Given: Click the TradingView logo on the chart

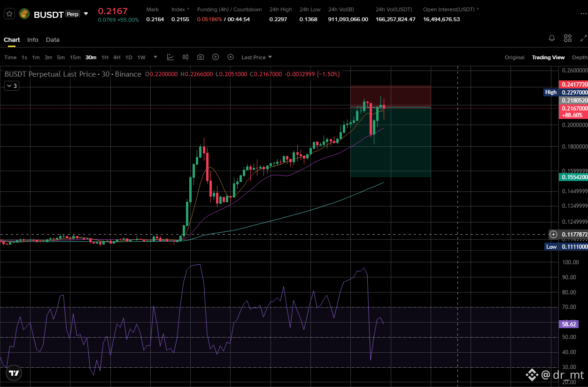Looking at the screenshot, I should [x=14, y=373].
